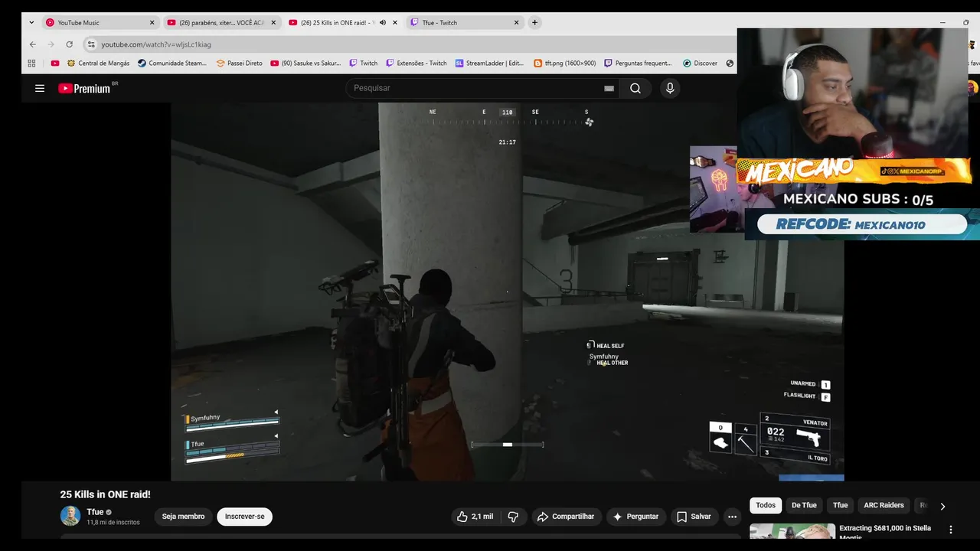View site information icon in address bar

click(91, 44)
